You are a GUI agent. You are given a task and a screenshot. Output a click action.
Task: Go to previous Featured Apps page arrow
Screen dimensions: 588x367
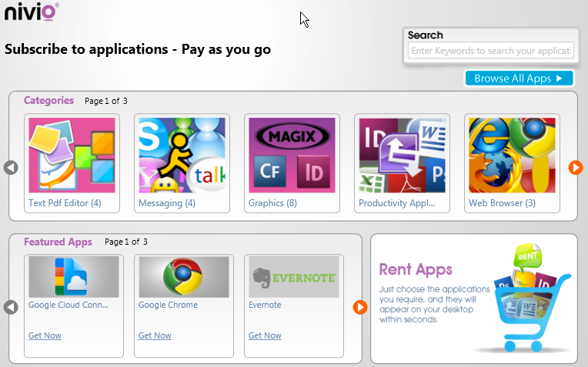coord(11,308)
